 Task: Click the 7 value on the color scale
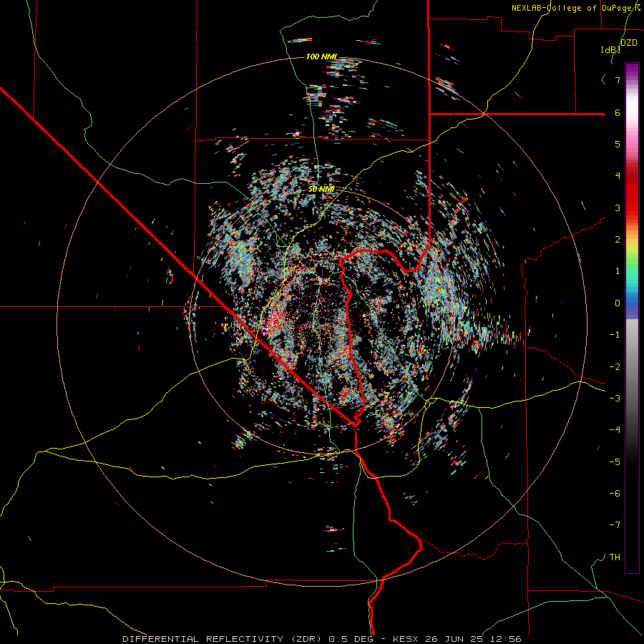click(x=618, y=80)
